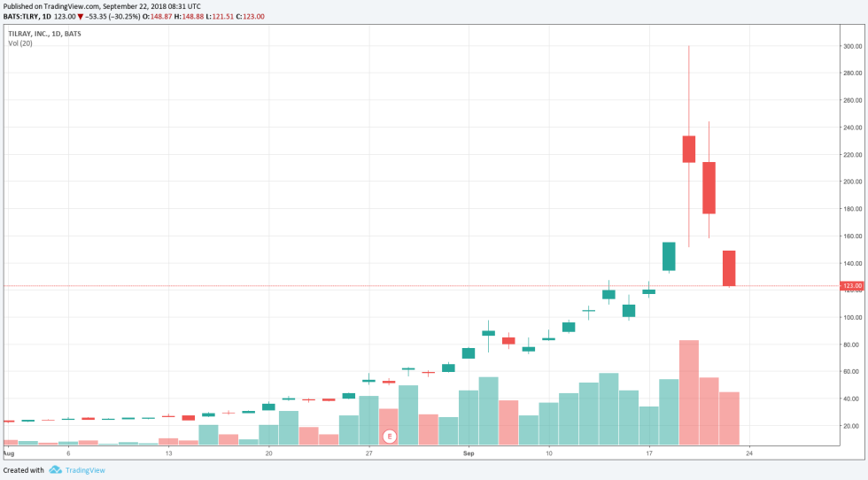Click the −53.35 (−30.25%) change value
The height and width of the screenshot is (480, 868).
pyautogui.click(x=118, y=16)
